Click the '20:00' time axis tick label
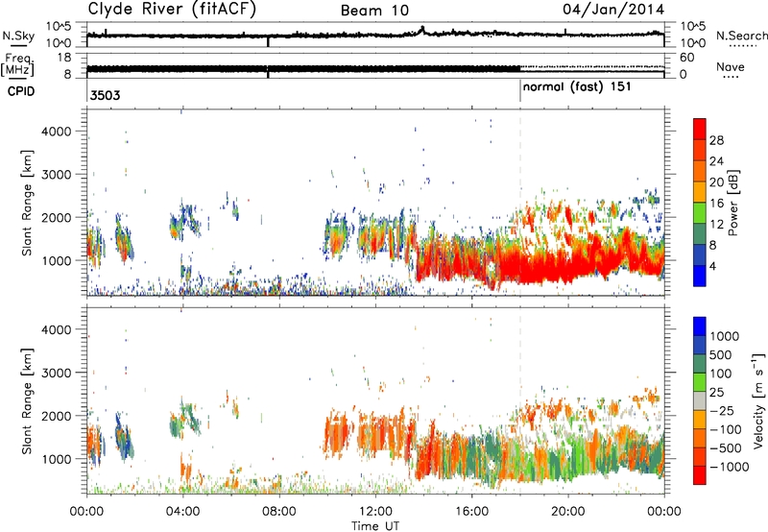This screenshot has width=768, height=532. coord(568,512)
